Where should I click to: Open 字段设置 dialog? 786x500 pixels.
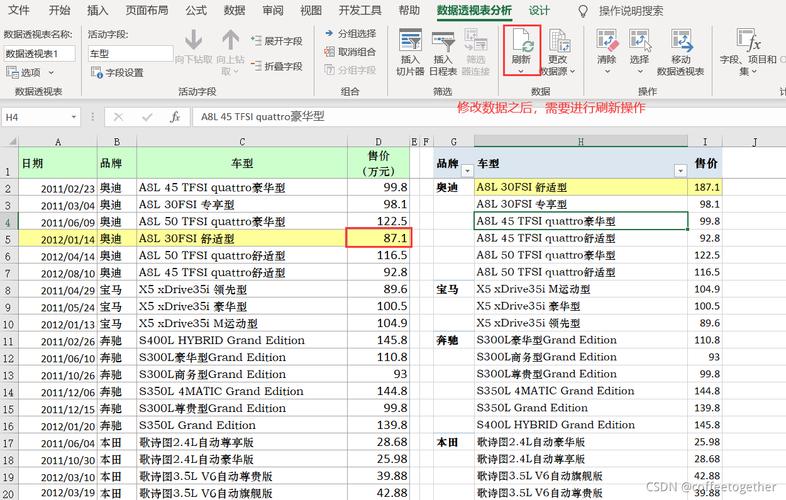pyautogui.click(x=117, y=72)
